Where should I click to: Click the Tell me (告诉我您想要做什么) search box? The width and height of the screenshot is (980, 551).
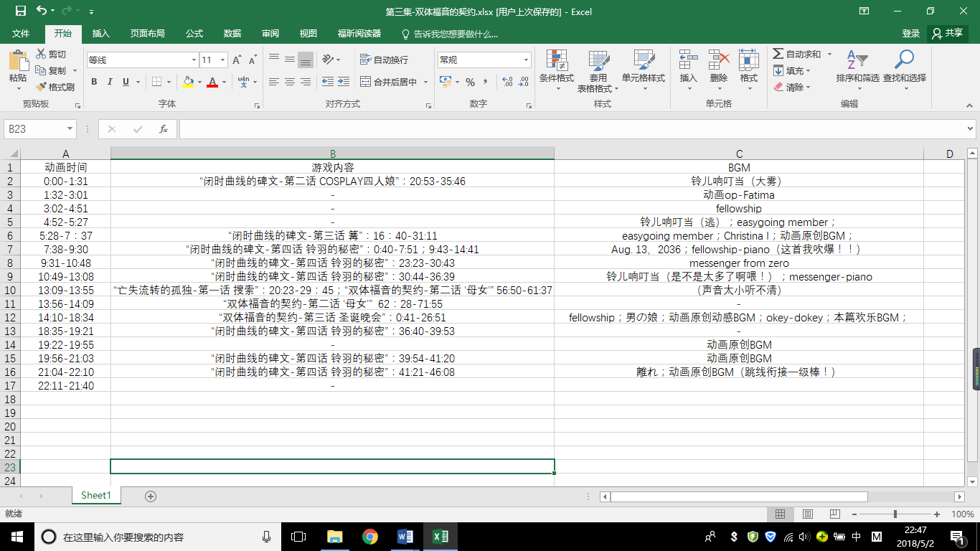(x=450, y=34)
